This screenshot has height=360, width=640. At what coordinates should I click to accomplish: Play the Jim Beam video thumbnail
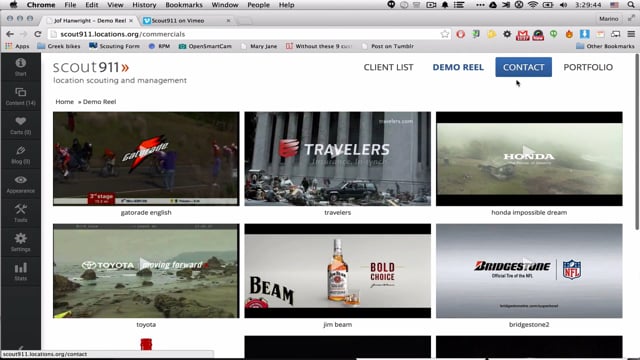coord(338,271)
